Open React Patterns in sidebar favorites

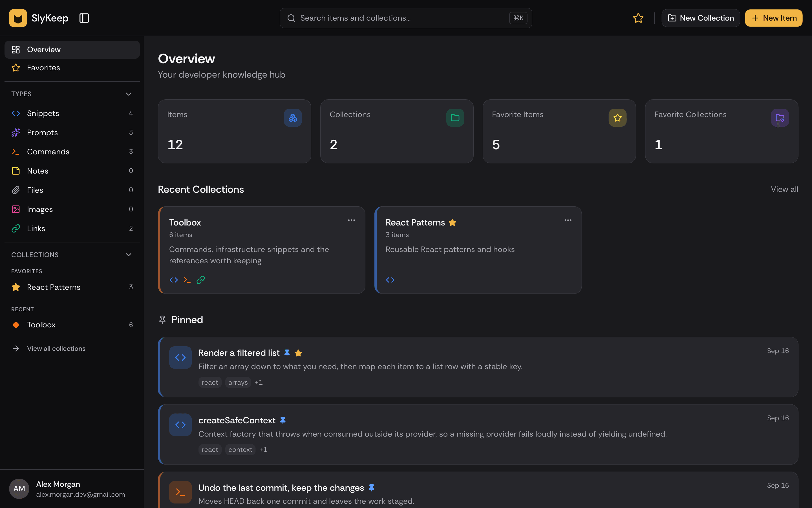[72, 287]
